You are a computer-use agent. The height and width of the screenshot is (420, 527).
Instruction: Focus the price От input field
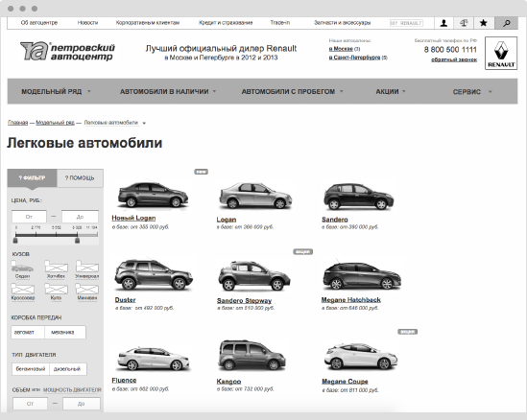point(29,217)
